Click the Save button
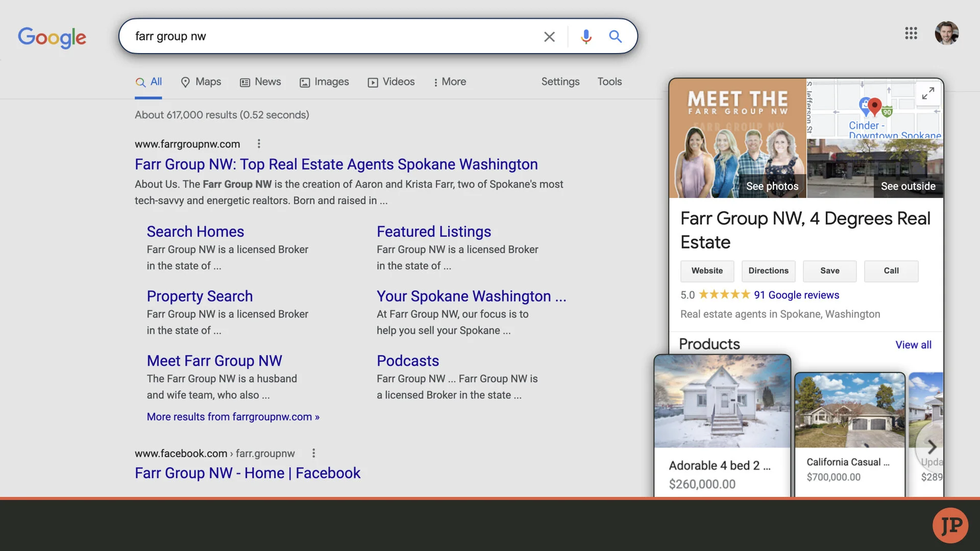 click(x=829, y=271)
